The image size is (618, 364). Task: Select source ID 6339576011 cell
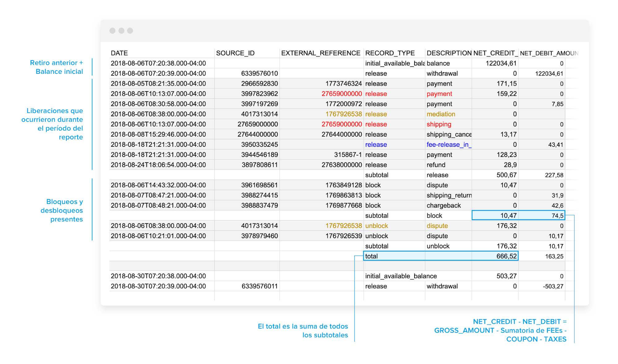pyautogui.click(x=247, y=286)
